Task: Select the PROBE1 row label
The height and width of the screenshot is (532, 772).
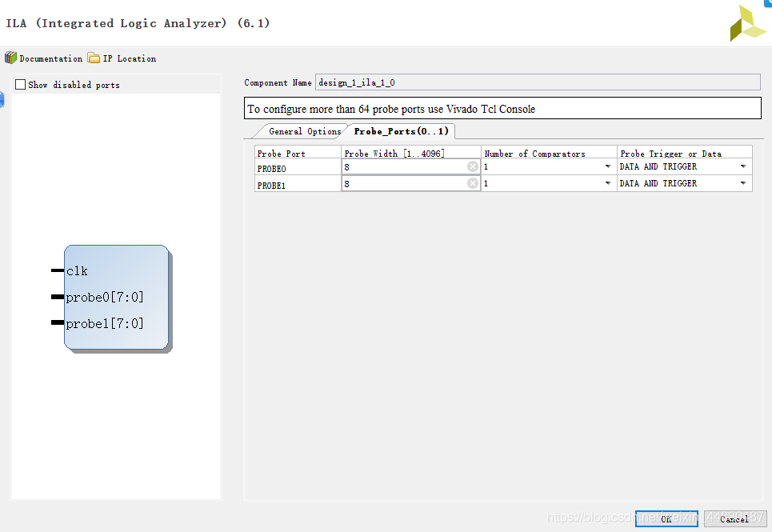Action: click(271, 186)
